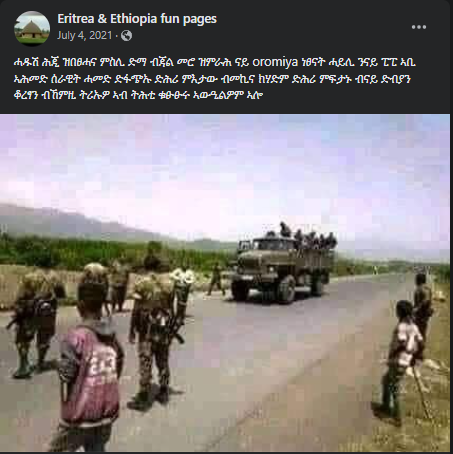
Task: Click the soldiers riding atop the truck
Action: tap(305, 235)
